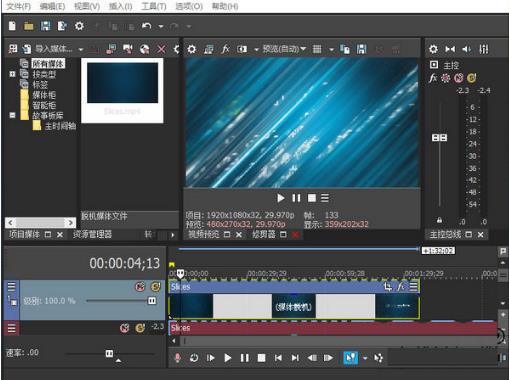Open the overlays dropdown arrow

[x=331, y=50]
